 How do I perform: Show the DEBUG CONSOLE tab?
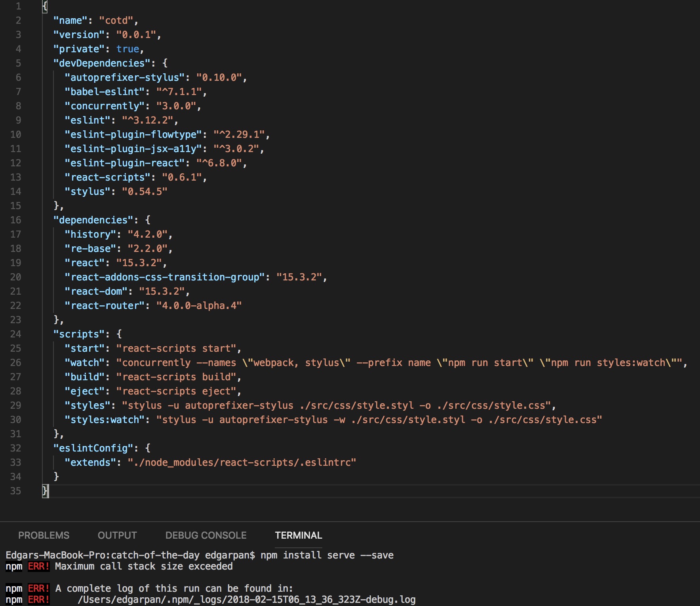(206, 535)
